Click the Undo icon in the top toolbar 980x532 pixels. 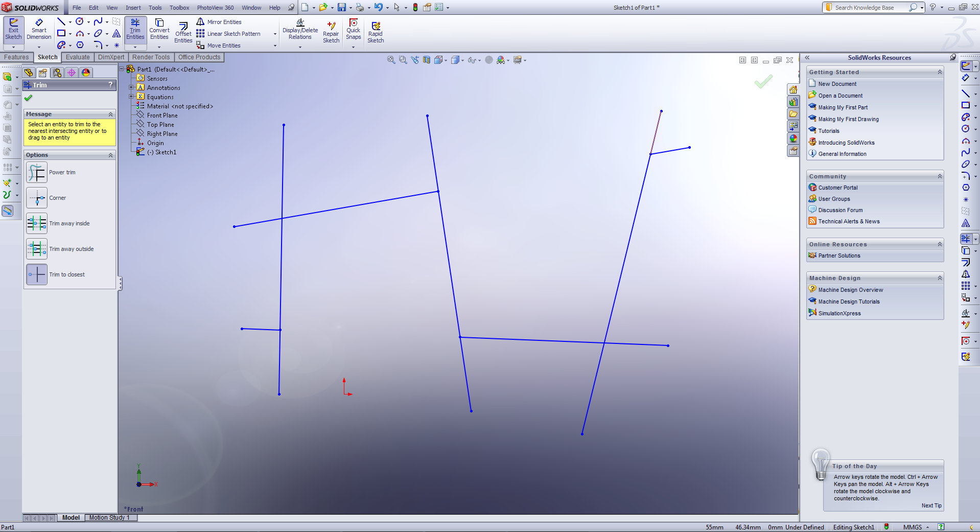378,7
